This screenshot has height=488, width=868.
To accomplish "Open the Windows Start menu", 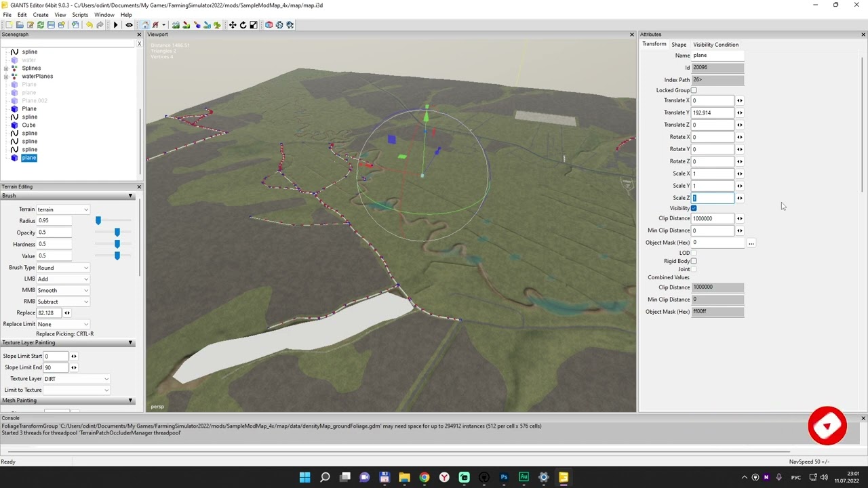I will click(305, 477).
